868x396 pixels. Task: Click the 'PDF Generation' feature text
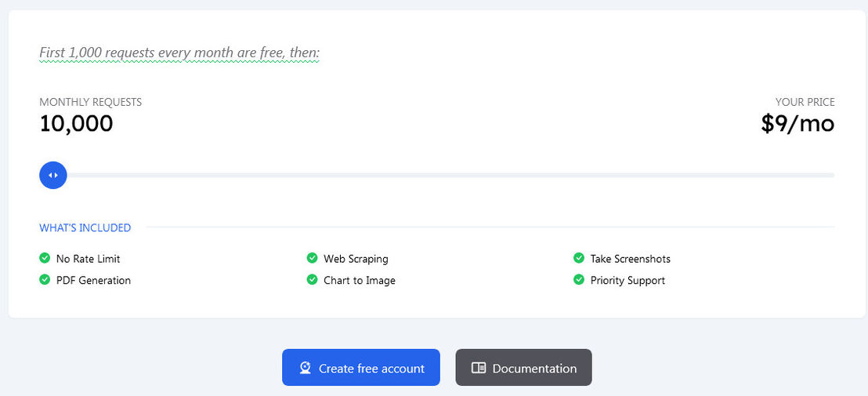click(x=93, y=280)
